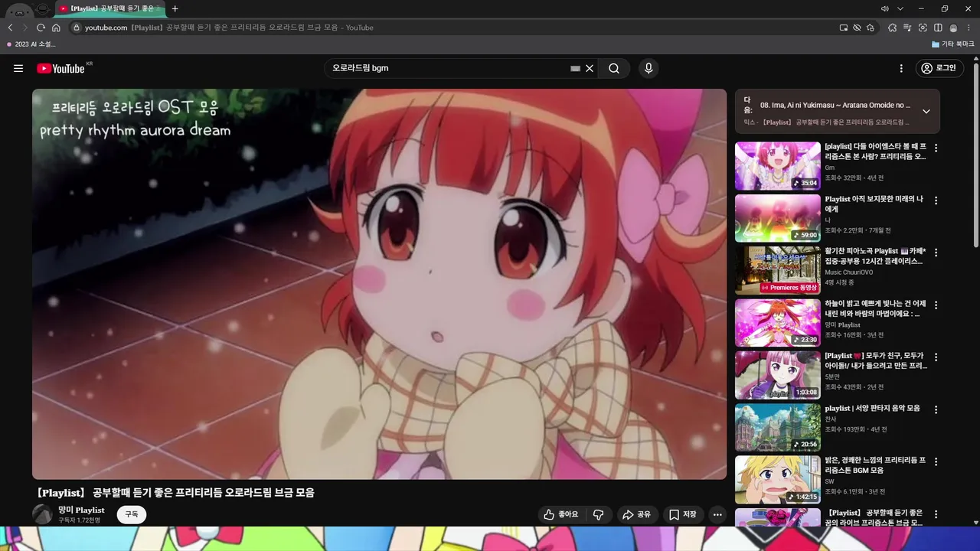The width and height of the screenshot is (980, 551).
Task: Add page to bookmarks via star icon
Action: coord(871,28)
